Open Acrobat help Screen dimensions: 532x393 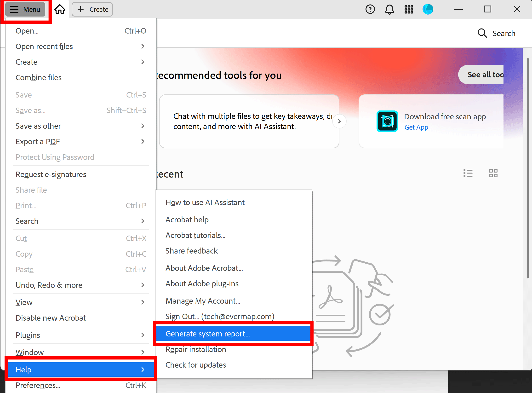(x=234, y=220)
